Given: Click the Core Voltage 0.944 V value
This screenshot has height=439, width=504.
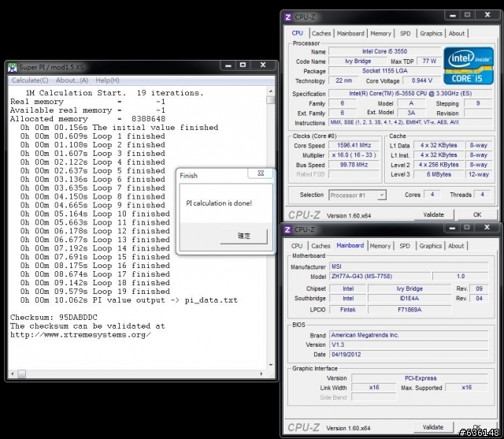Looking at the screenshot, I should (x=422, y=80).
